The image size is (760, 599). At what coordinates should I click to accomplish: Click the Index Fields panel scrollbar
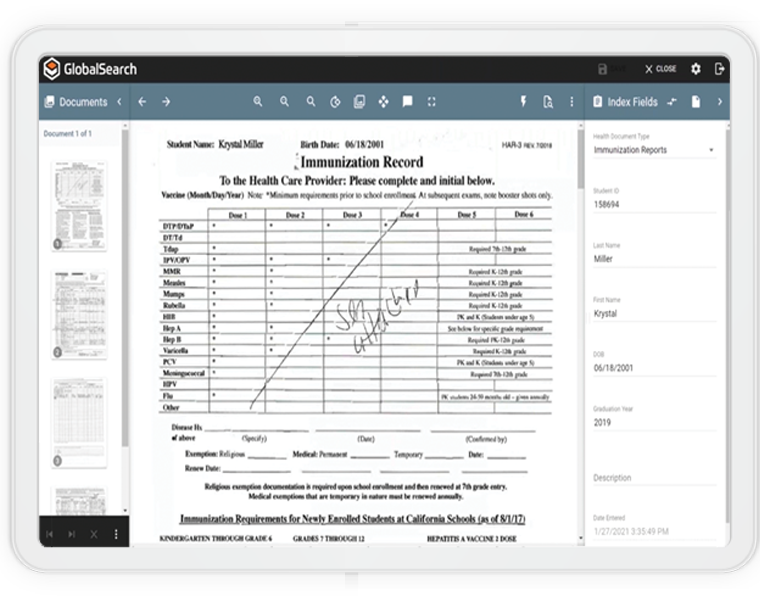tap(728, 325)
